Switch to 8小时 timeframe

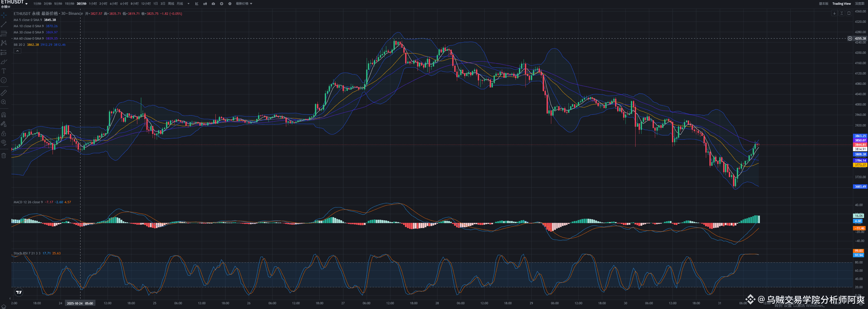(135, 4)
